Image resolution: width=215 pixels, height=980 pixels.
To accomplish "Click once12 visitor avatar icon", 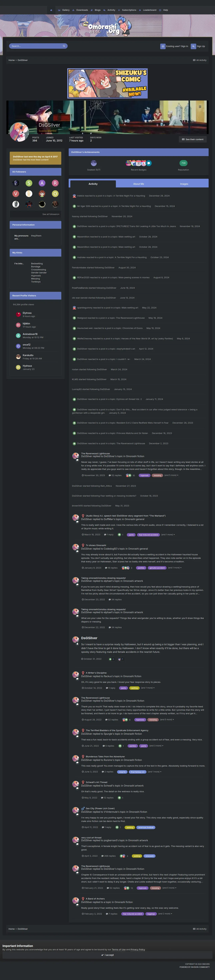I will pos(18,346).
